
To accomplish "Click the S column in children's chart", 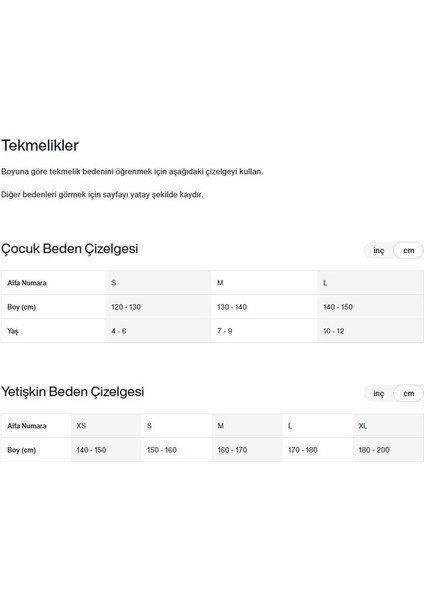I will click(x=158, y=283).
